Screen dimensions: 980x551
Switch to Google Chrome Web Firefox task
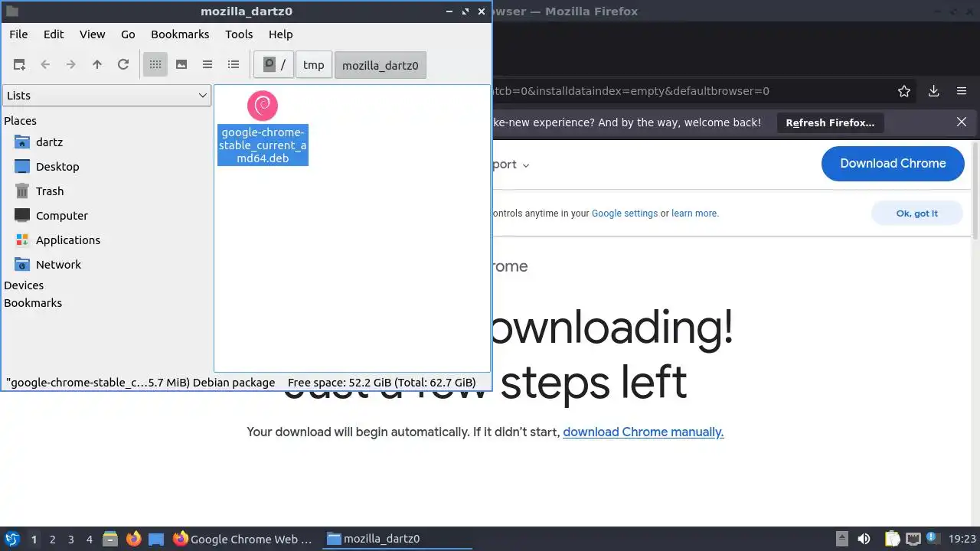click(x=243, y=539)
